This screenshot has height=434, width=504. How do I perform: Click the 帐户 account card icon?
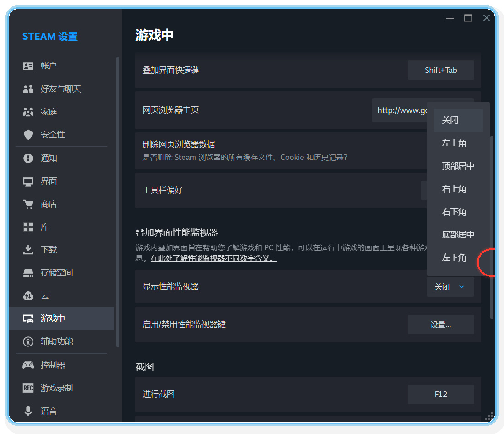coord(28,66)
